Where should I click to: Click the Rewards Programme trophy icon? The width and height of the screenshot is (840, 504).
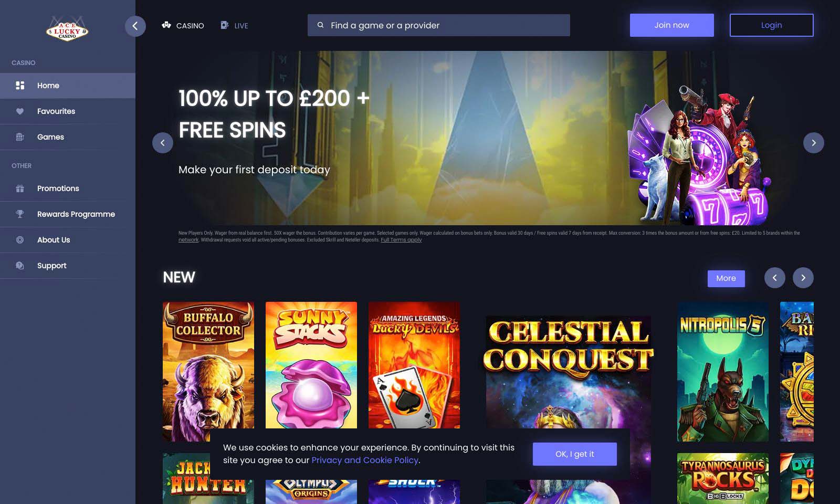(20, 214)
